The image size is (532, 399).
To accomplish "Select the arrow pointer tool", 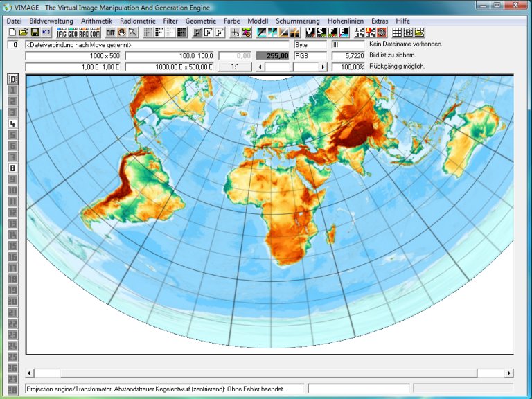I will click(132, 33).
